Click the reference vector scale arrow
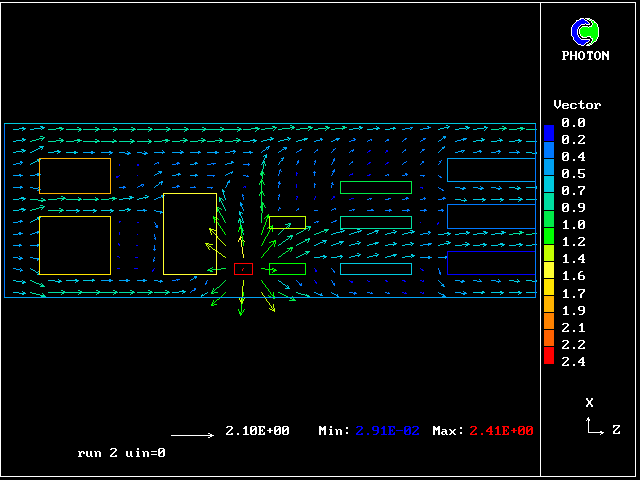The image size is (640, 480). (x=192, y=435)
